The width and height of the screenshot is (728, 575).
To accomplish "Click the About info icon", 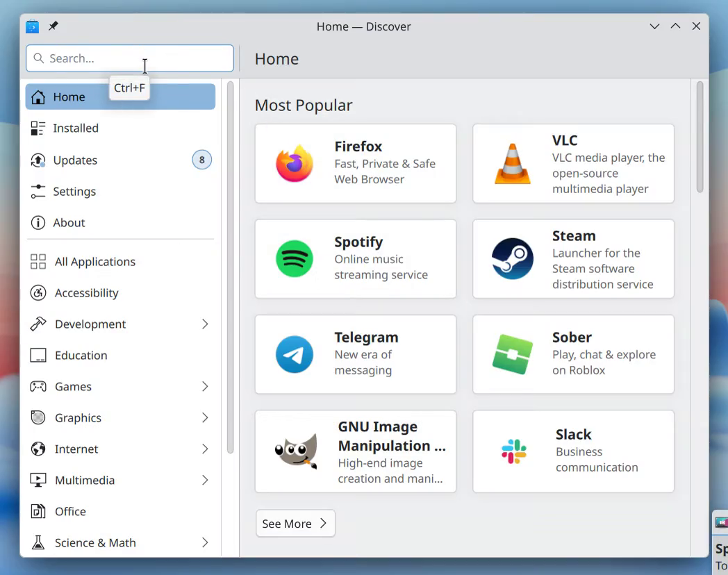I will coord(38,223).
